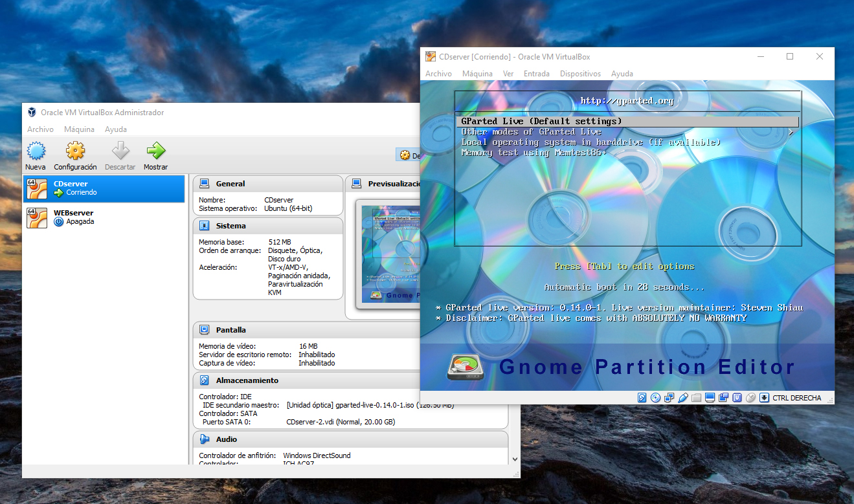Click the CDserver preview thumbnail
The height and width of the screenshot is (504, 854).
tap(390, 254)
